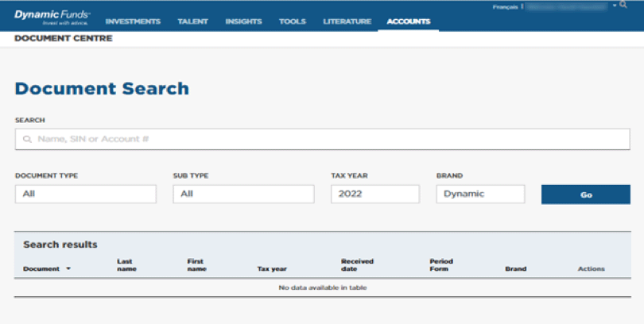The image size is (644, 324).
Task: Switch language to Français
Action: (x=505, y=7)
